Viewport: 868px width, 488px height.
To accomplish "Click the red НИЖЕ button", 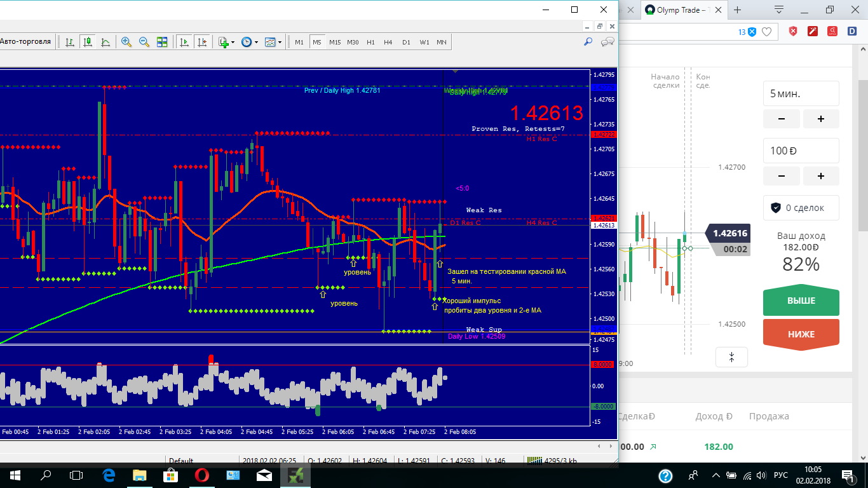I will pos(801,334).
